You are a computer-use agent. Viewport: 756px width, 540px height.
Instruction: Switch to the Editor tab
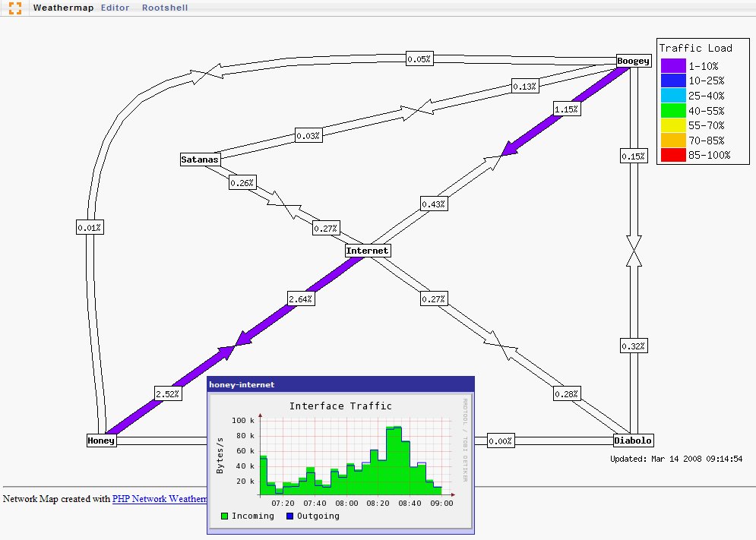pyautogui.click(x=115, y=8)
